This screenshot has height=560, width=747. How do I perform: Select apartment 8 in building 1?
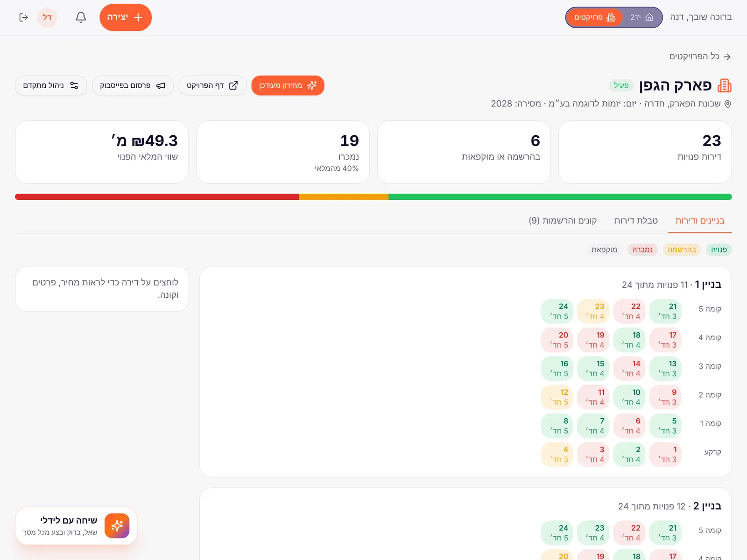point(557,426)
